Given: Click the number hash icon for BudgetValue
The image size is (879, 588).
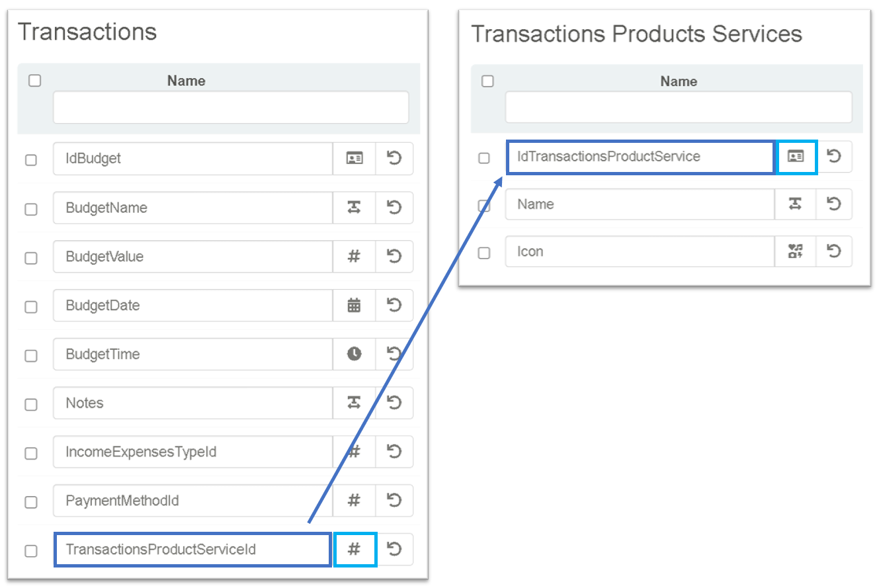Looking at the screenshot, I should pos(354,257).
